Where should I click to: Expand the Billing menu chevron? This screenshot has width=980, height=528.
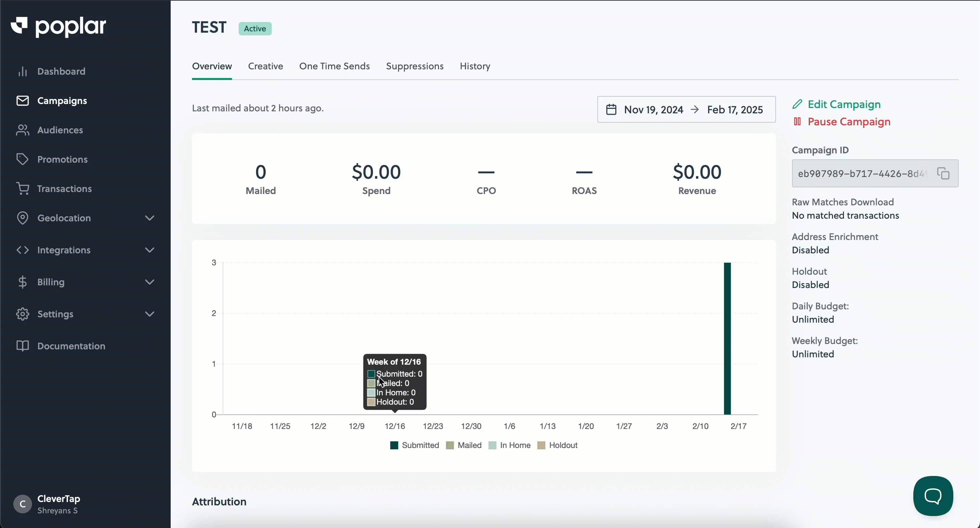click(150, 282)
